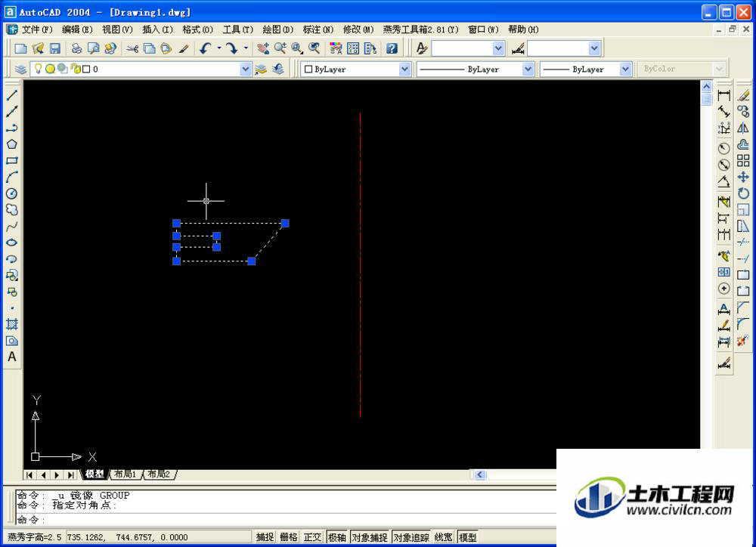The height and width of the screenshot is (547, 756).
Task: Click the 命令 command line input
Action: point(286,520)
